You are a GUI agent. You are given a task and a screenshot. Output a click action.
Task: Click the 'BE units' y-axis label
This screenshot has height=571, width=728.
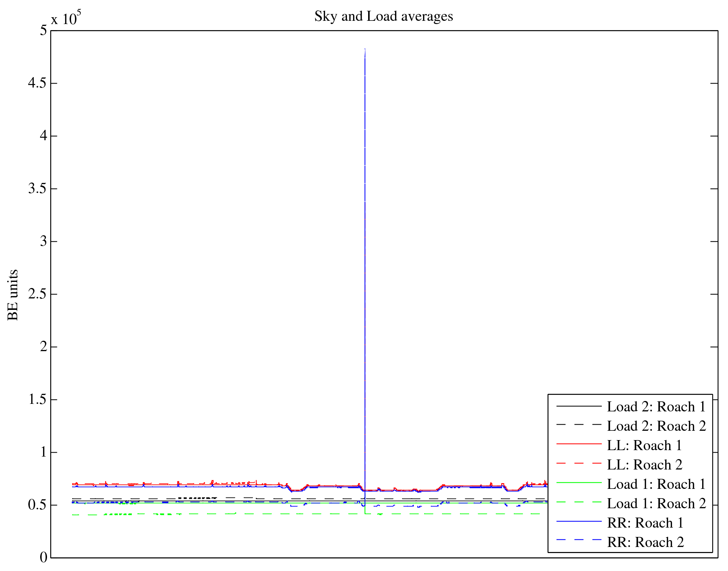pos(13,295)
